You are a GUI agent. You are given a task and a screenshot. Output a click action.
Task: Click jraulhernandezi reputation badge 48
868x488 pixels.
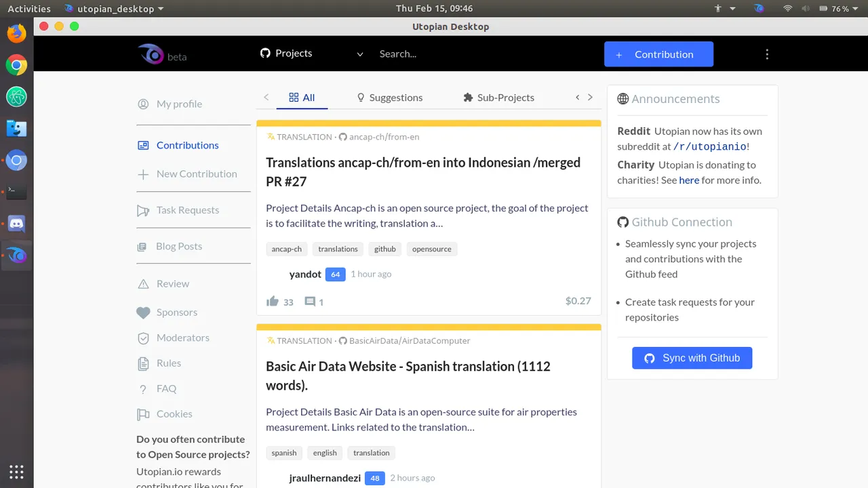pos(374,479)
